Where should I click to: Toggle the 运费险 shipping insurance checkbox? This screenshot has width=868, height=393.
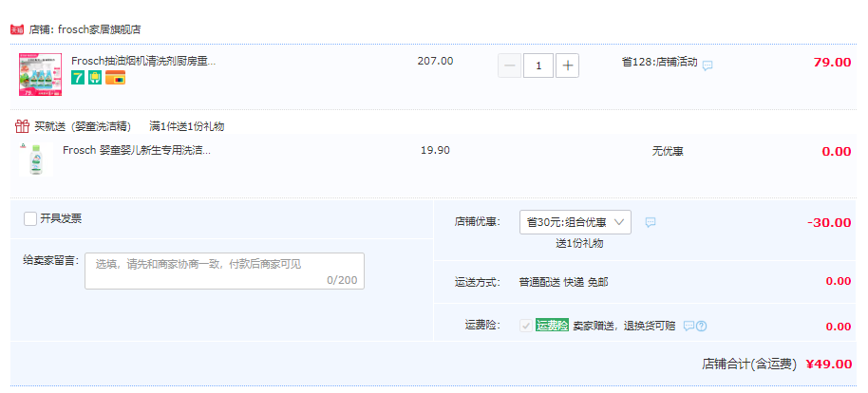coord(526,326)
